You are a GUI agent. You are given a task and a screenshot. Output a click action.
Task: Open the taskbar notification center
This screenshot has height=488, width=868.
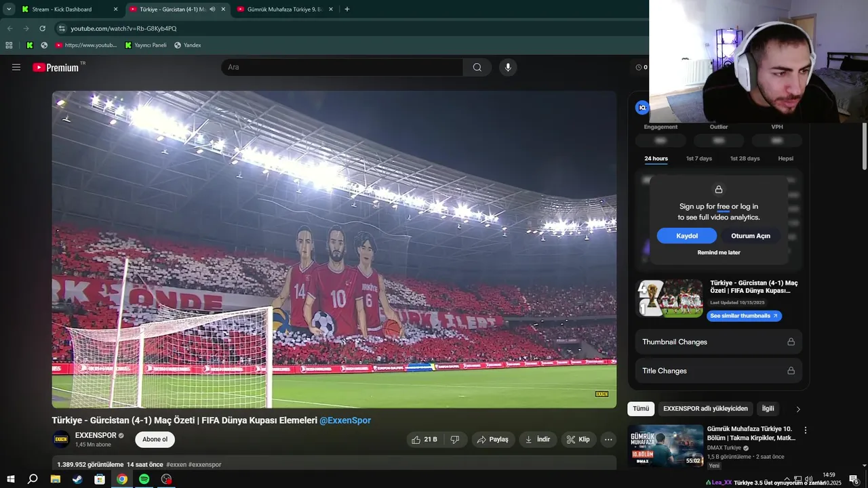tap(854, 479)
